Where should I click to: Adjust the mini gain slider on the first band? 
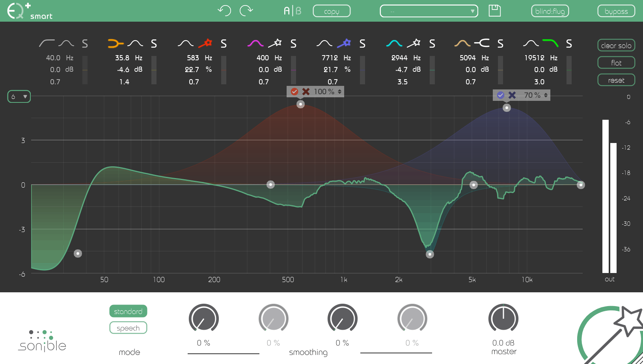pyautogui.click(x=85, y=71)
